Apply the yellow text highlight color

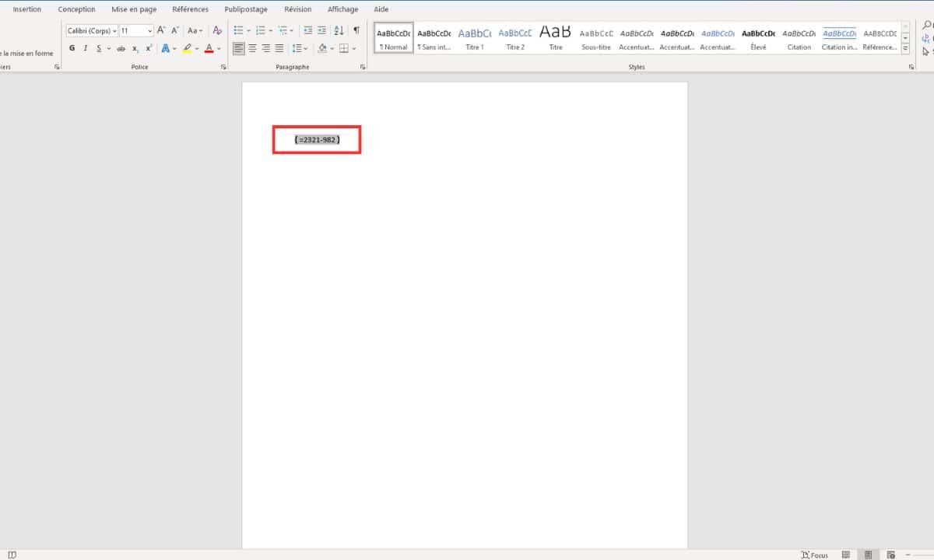pos(187,48)
